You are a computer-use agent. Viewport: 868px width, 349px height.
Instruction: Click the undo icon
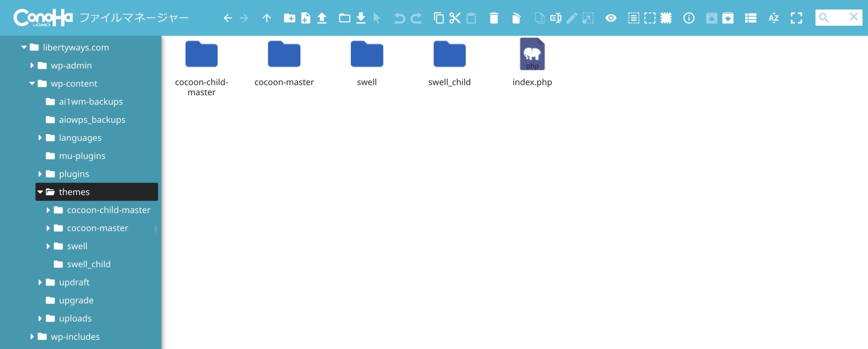point(400,18)
